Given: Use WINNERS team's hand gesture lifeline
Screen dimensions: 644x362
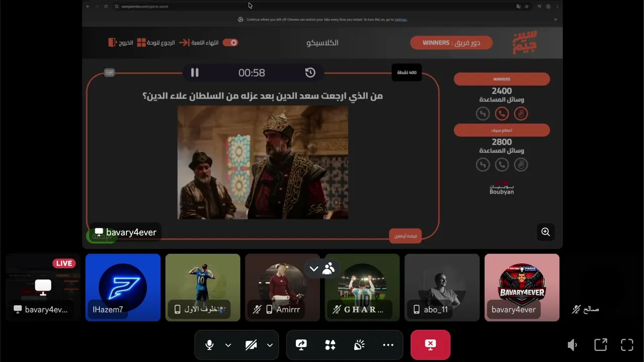Looking at the screenshot, I should (521, 114).
